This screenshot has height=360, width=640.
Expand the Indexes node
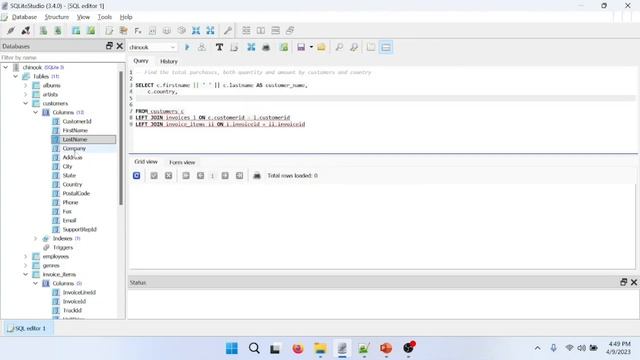pyautogui.click(x=36, y=238)
